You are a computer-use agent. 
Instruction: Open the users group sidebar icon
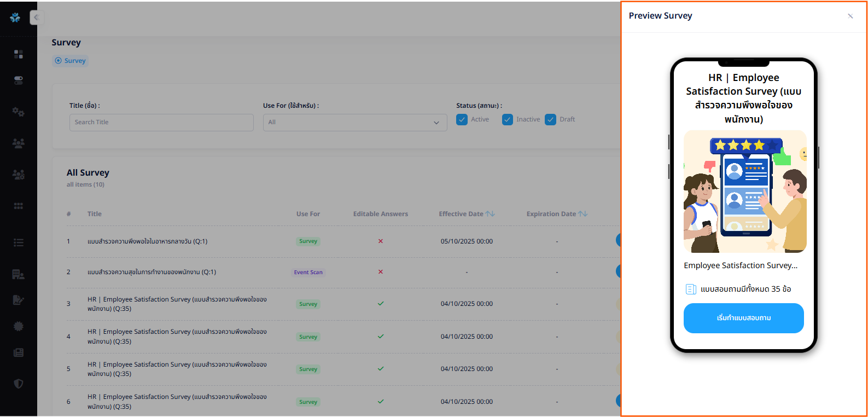coord(19,143)
